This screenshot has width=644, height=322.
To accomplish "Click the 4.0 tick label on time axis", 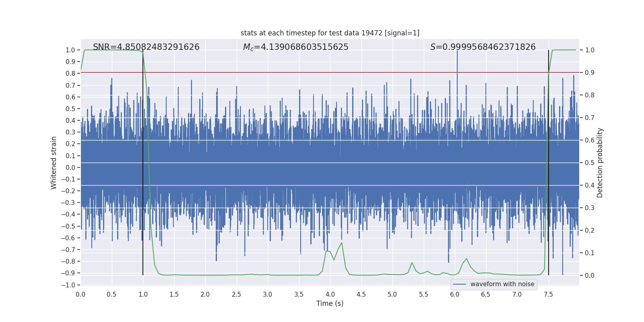I will click(330, 294).
